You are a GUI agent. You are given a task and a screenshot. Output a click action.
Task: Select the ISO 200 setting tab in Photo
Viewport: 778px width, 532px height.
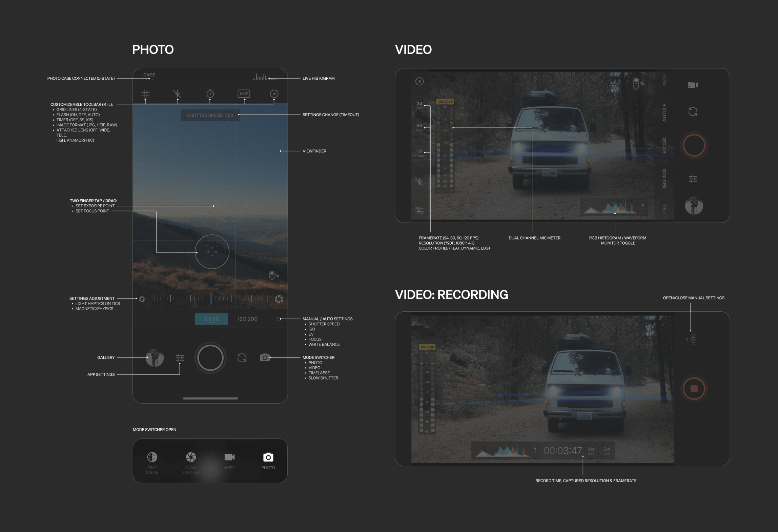(x=248, y=319)
